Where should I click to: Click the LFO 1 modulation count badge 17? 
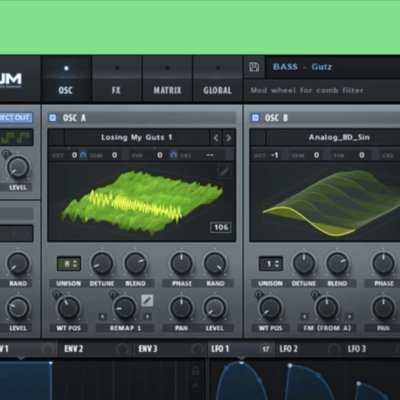266,349
